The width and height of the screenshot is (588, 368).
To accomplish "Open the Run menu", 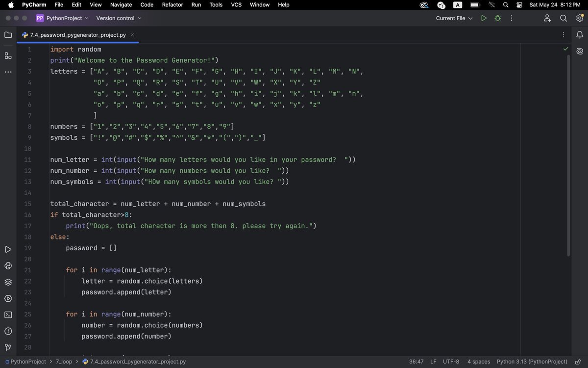I will click(196, 4).
